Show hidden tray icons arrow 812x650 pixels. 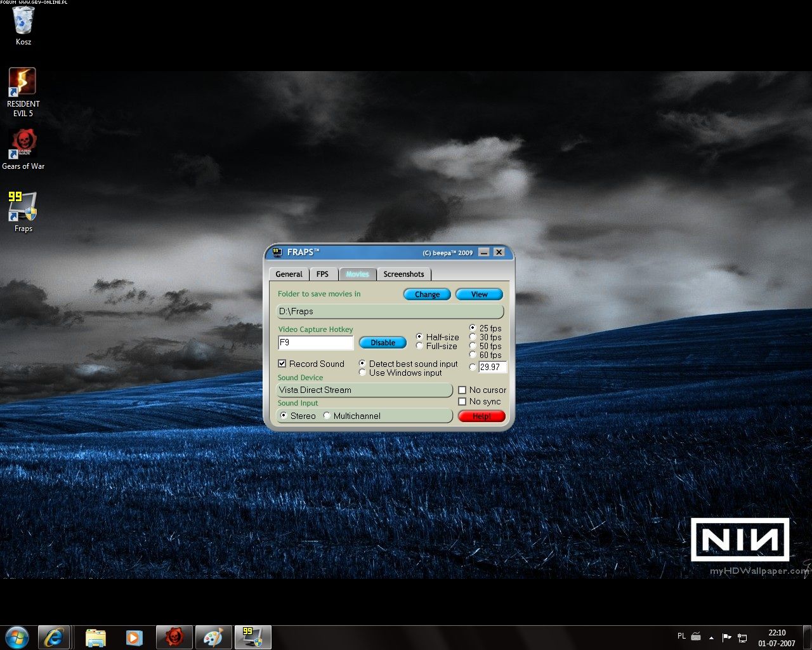(711, 637)
